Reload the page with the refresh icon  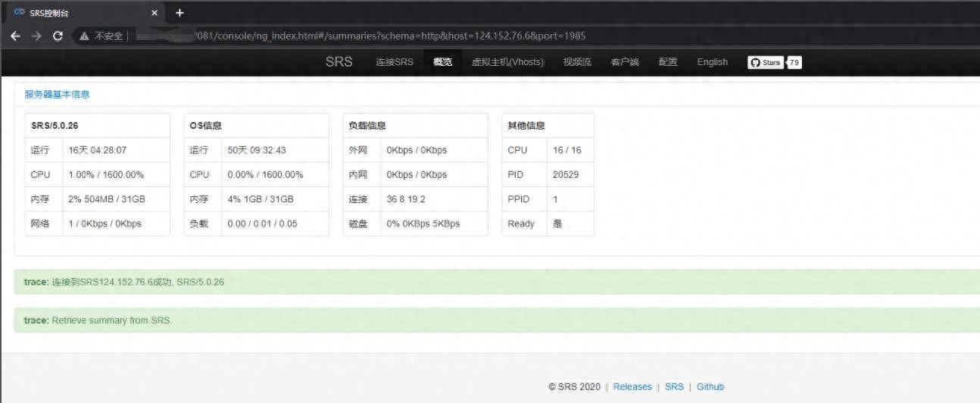point(58,36)
